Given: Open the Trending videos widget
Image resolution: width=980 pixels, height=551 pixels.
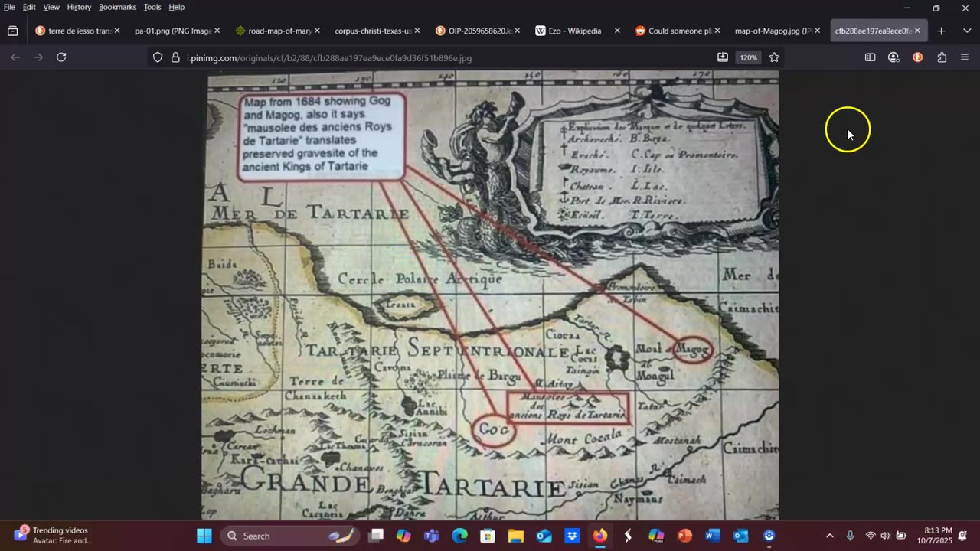Looking at the screenshot, I should 54,536.
